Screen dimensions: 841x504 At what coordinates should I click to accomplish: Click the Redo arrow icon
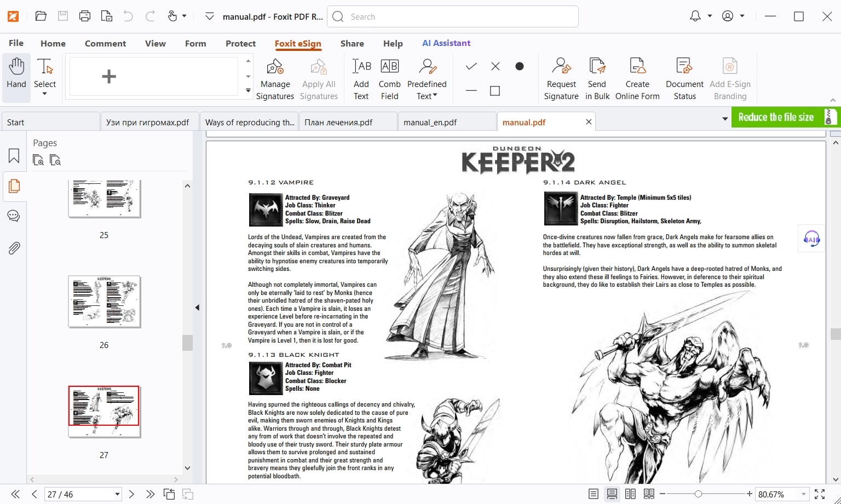click(x=150, y=16)
